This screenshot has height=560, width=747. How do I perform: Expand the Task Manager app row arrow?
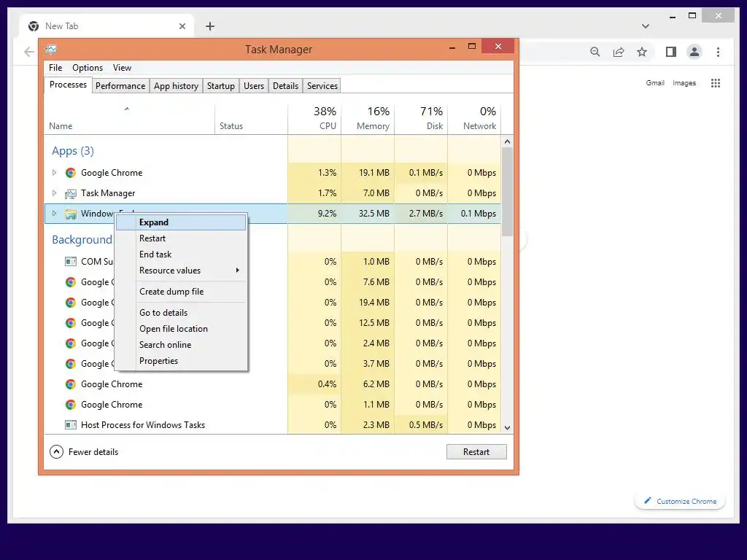click(x=54, y=193)
